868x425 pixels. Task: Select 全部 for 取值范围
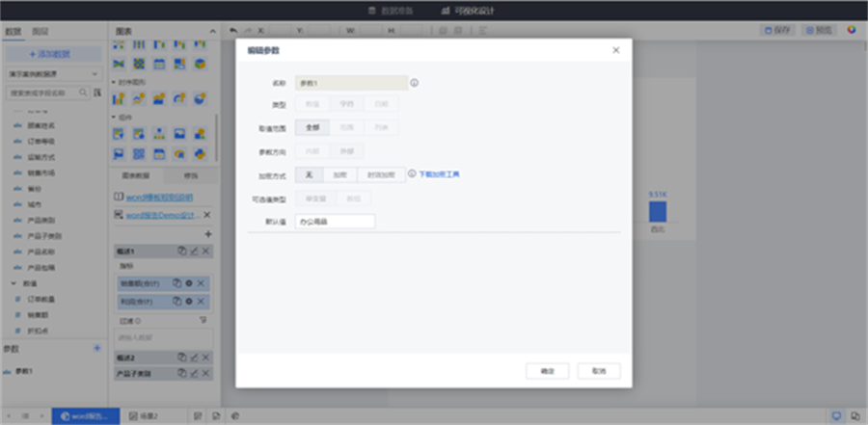pyautogui.click(x=312, y=128)
